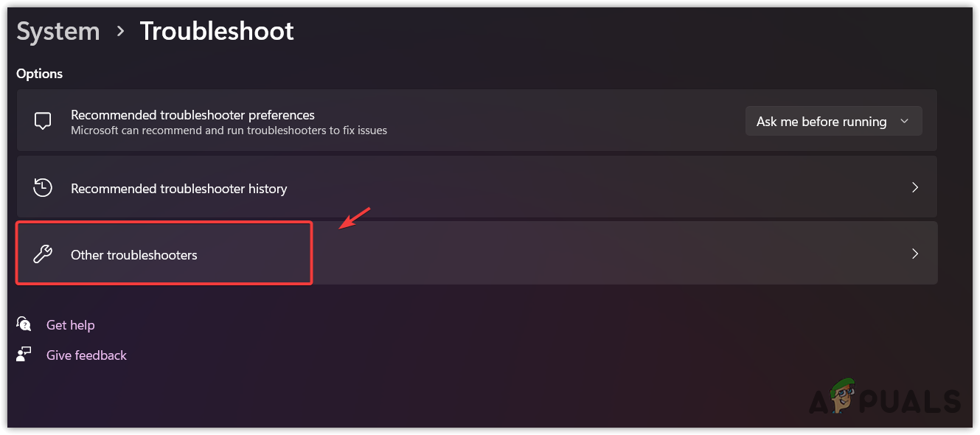Expand Other troubleshooters via its right chevron
The image size is (980, 435).
tap(915, 254)
